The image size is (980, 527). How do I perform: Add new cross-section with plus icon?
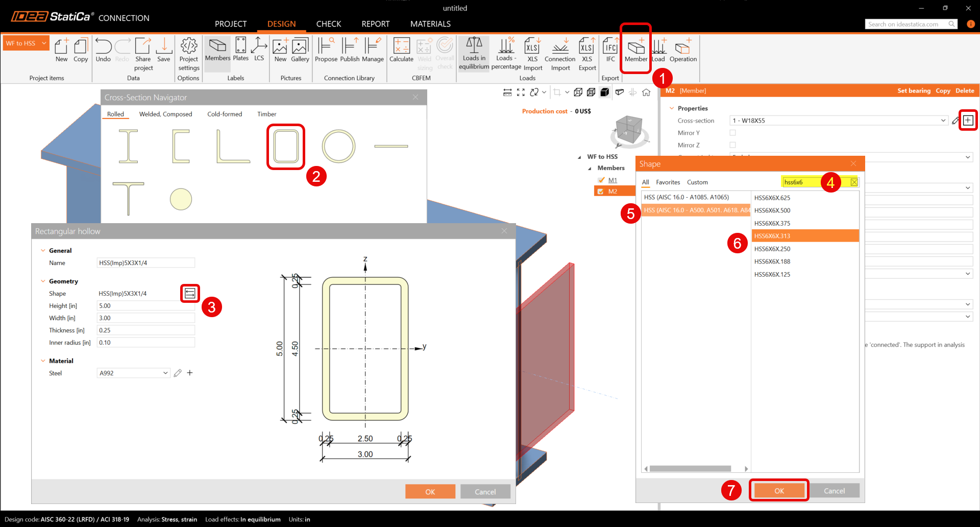(968, 121)
